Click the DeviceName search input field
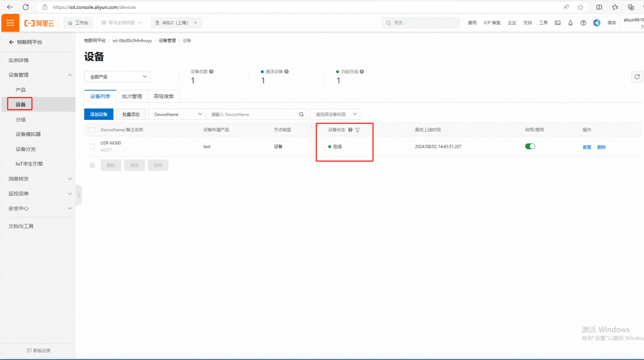 pos(251,114)
